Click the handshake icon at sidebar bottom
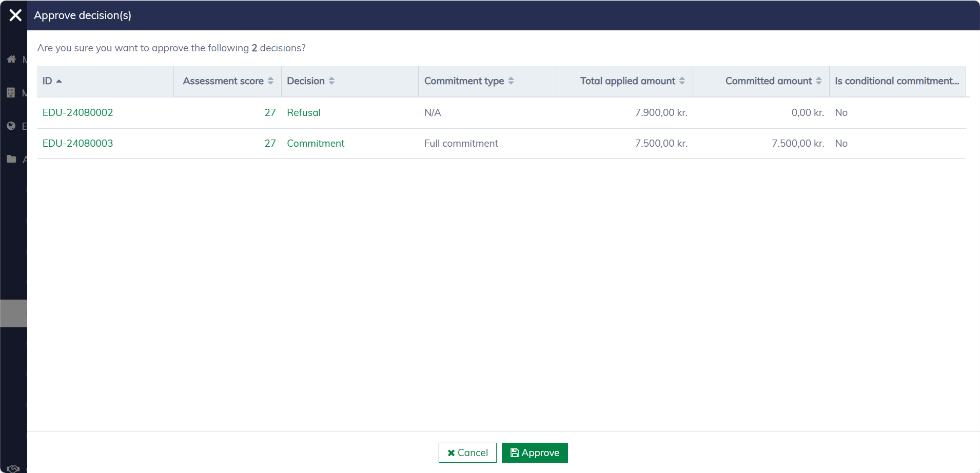This screenshot has width=980, height=473. coord(13,468)
